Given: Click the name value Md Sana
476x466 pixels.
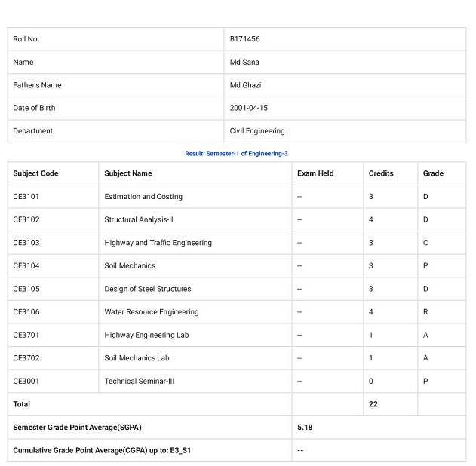Looking at the screenshot, I should [x=244, y=62].
